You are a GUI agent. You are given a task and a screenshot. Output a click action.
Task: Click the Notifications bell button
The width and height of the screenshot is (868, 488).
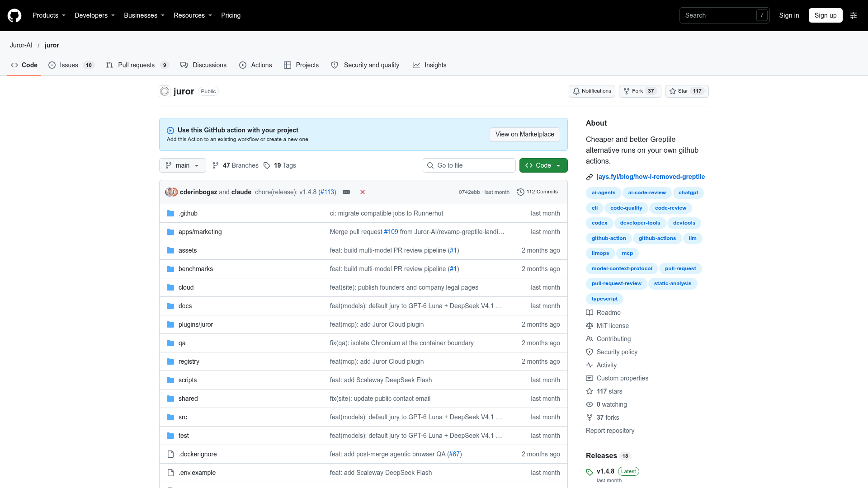(592, 91)
